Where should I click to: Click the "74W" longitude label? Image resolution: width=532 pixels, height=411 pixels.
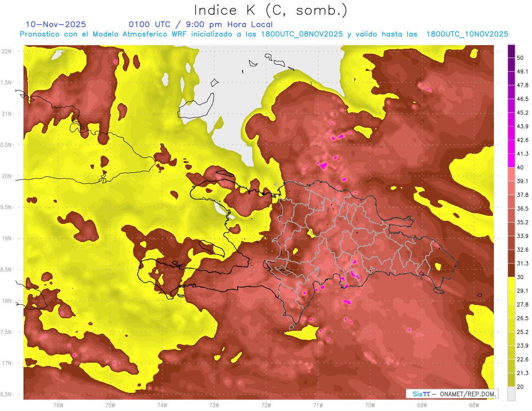click(162, 405)
